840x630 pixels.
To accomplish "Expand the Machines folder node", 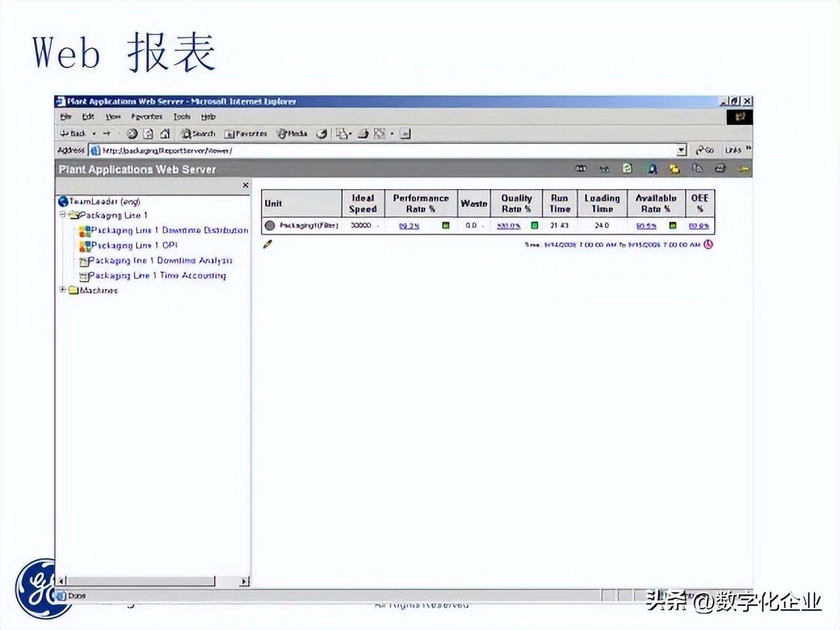I will pyautogui.click(x=63, y=289).
